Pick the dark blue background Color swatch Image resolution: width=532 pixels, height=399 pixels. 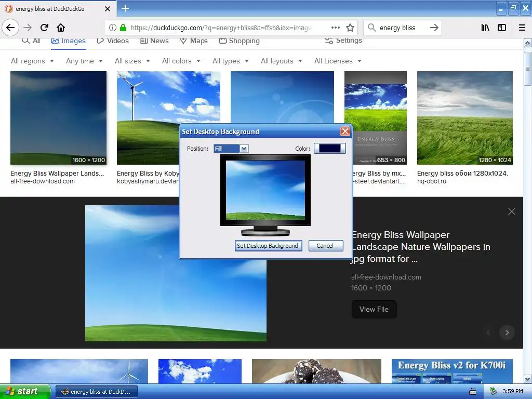[x=329, y=149]
